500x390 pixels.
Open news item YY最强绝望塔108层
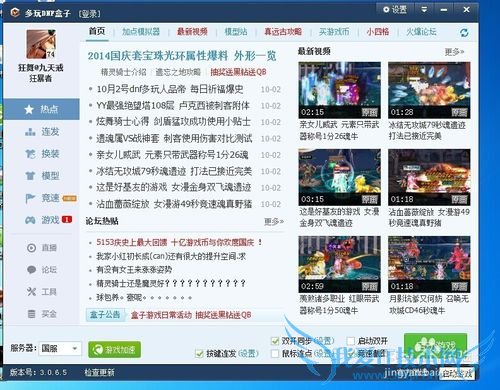pos(173,105)
